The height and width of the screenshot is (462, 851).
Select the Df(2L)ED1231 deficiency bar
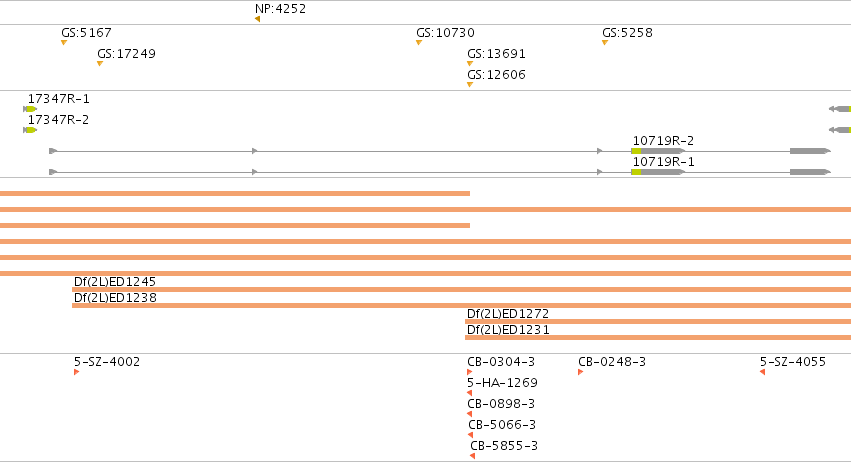point(658,338)
